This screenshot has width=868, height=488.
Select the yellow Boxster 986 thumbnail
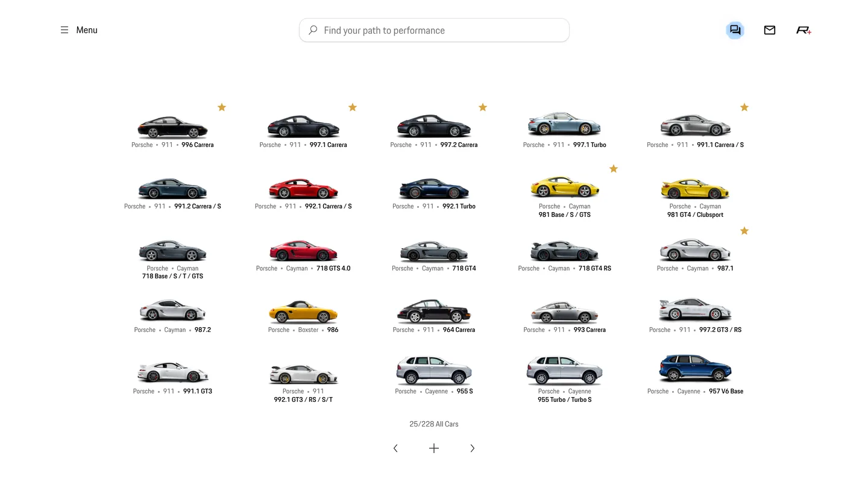(303, 312)
